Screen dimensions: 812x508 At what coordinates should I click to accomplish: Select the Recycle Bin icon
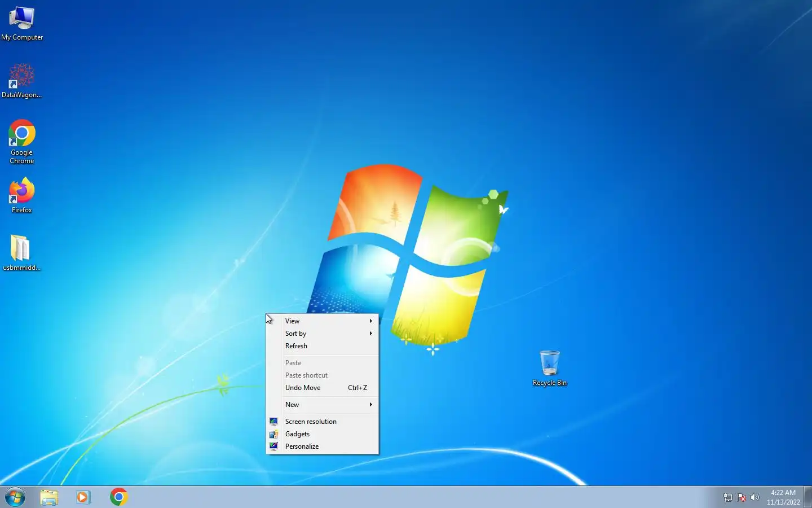pos(550,368)
